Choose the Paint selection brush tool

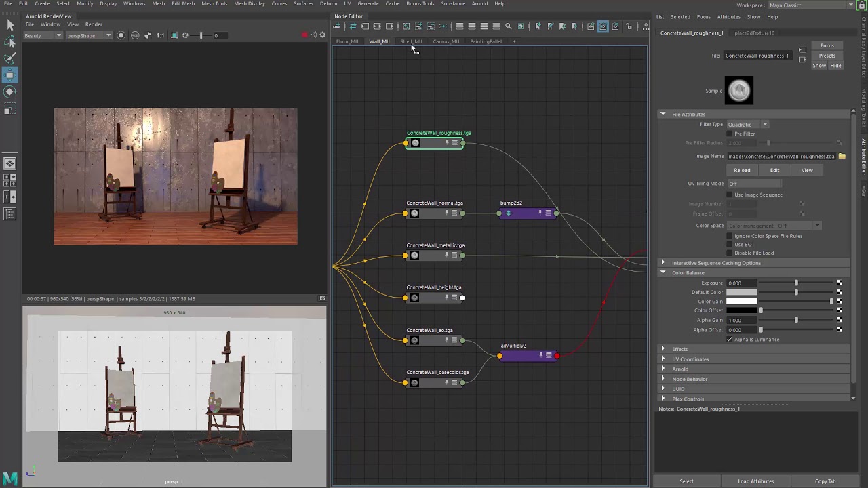[x=10, y=58]
